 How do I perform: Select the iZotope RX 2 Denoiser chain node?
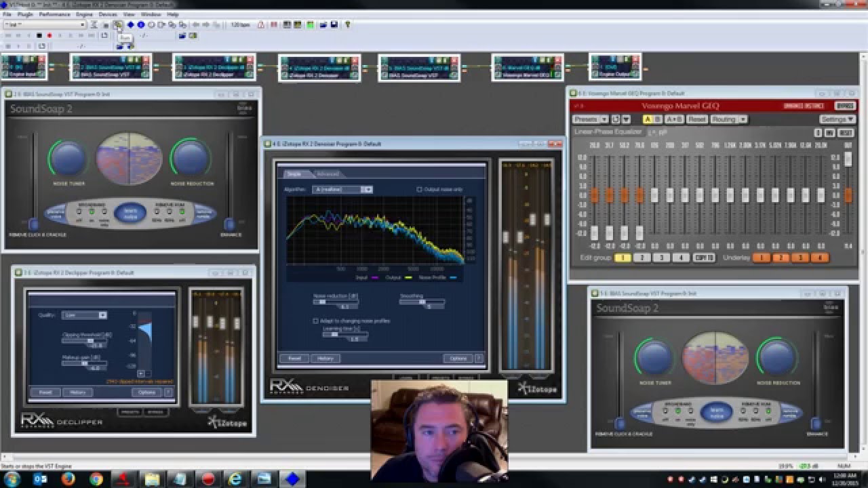[x=319, y=67]
